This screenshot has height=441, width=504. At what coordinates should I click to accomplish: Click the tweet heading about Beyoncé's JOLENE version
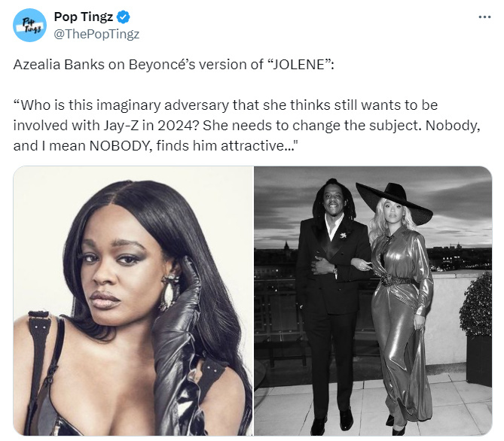point(173,65)
